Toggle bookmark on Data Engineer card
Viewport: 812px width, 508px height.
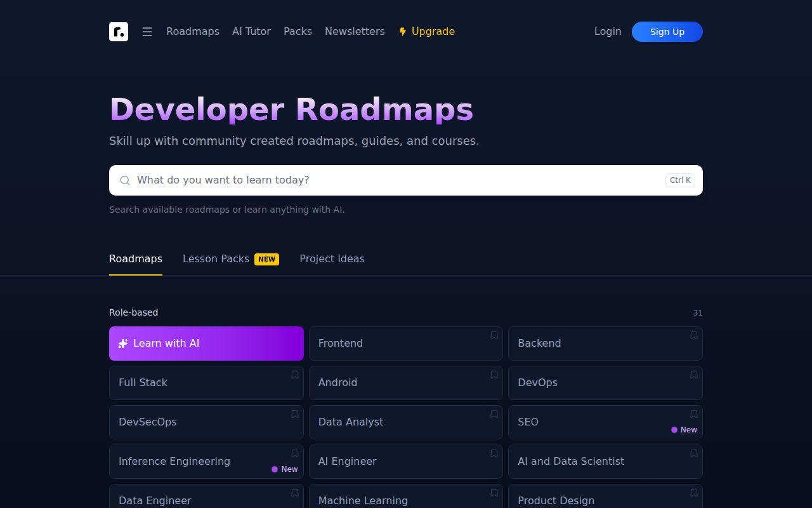click(x=295, y=493)
